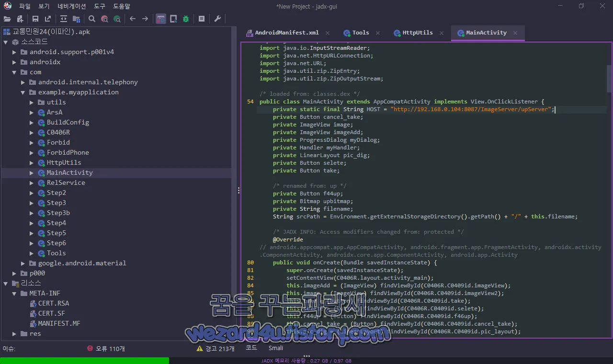
Task: Open comment search via the green search icon
Action: tap(117, 19)
